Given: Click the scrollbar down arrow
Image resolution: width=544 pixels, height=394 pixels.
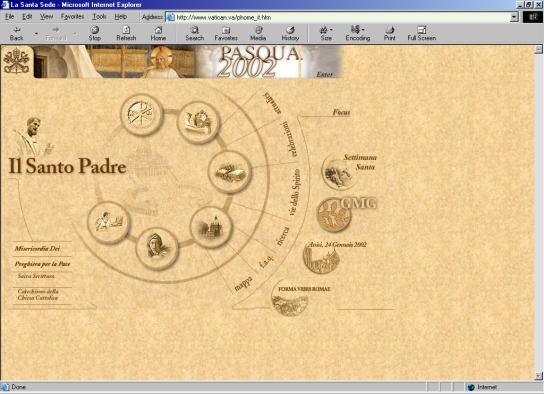Looking at the screenshot, I should 538,376.
